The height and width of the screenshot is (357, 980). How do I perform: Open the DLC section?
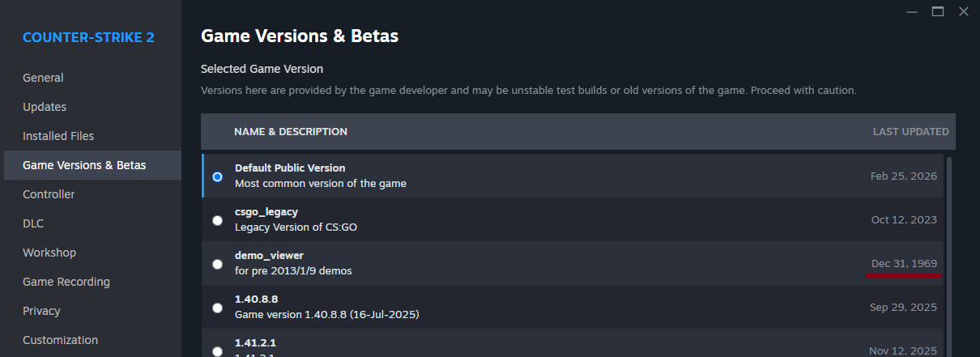point(33,223)
